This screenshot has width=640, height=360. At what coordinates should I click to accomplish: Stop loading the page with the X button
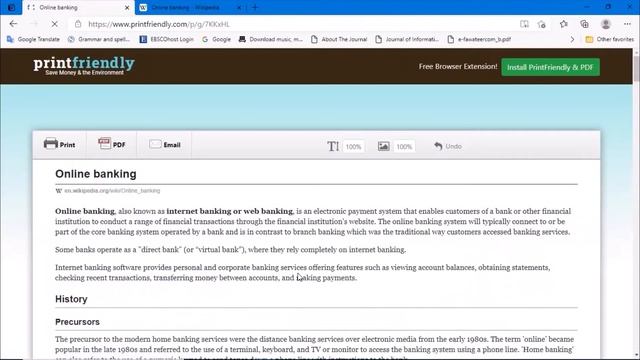tap(54, 24)
